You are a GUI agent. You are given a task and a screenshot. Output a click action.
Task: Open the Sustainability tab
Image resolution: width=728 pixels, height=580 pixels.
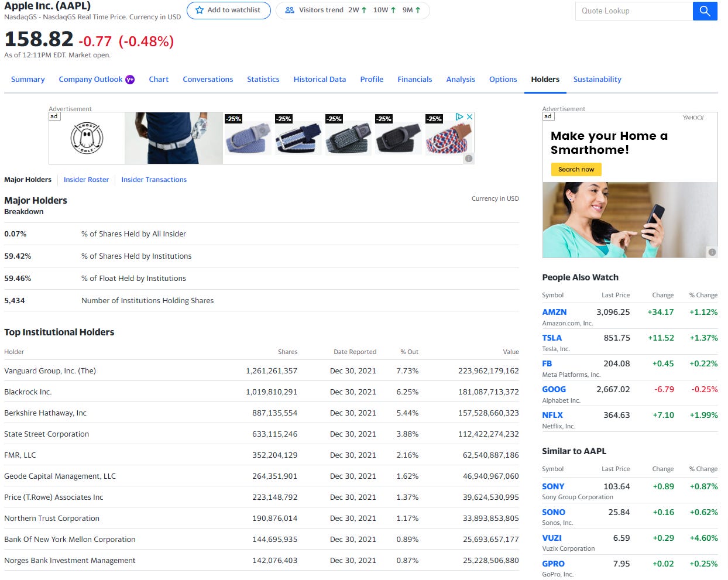(597, 80)
